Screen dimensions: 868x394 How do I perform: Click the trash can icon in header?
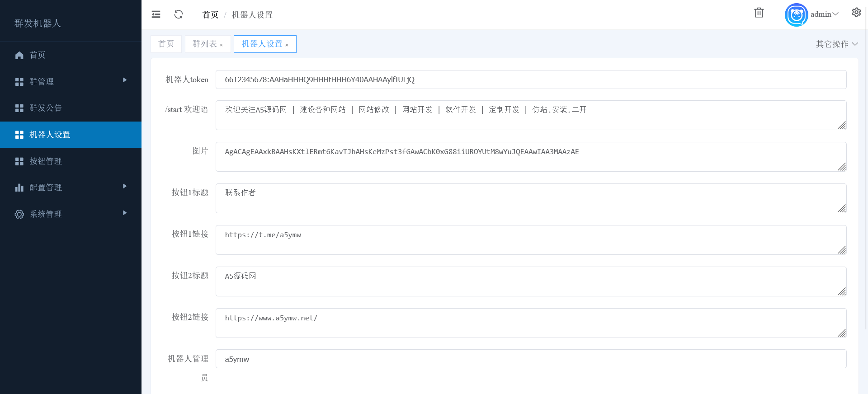click(759, 13)
